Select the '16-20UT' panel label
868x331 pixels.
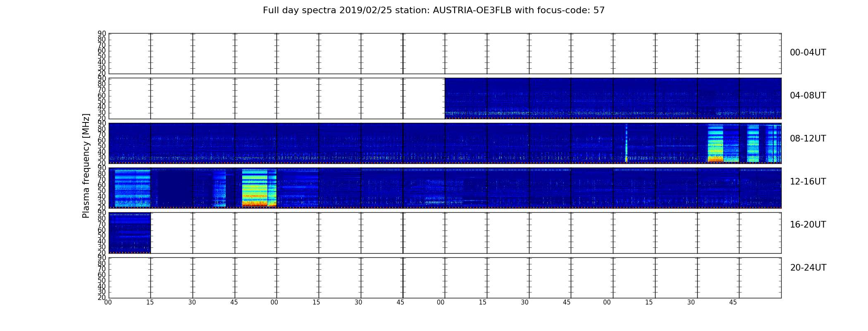[x=808, y=225]
